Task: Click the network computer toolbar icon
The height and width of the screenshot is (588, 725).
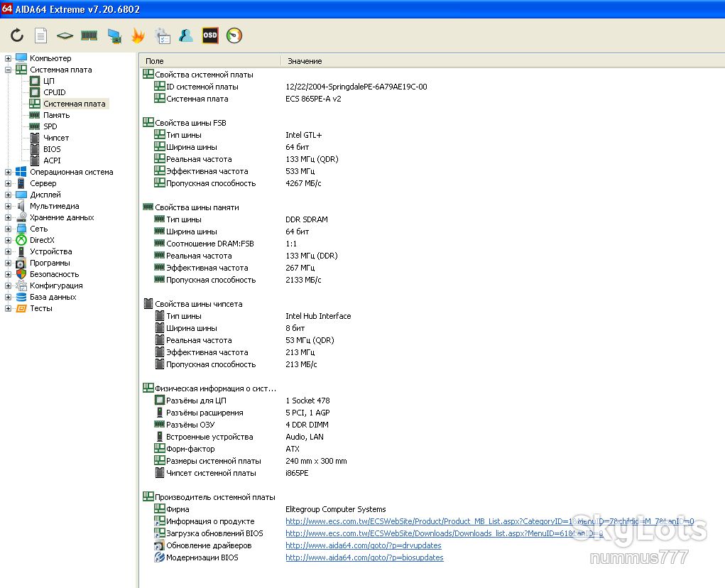Action: pos(114,36)
